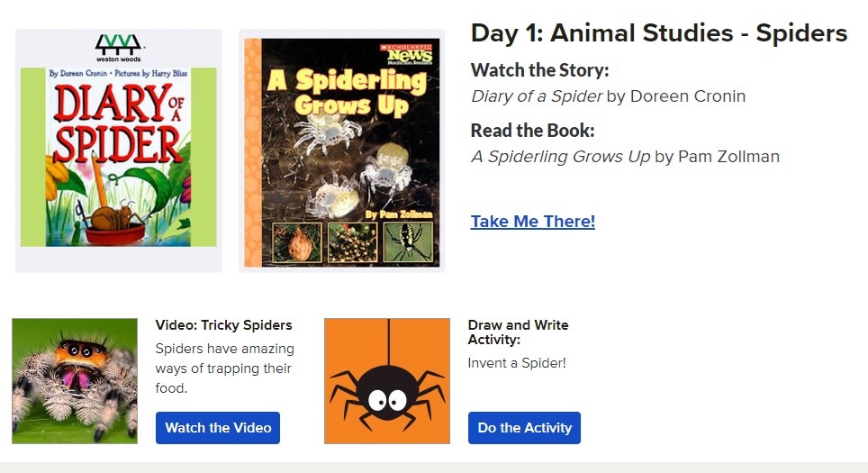Click the Invent a Spider! text
The image size is (868, 473).
coord(517,363)
